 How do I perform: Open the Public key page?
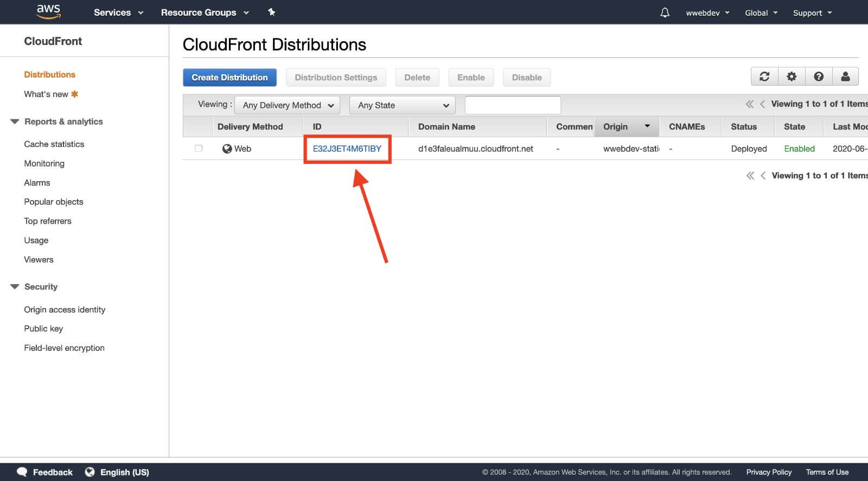pos(43,329)
